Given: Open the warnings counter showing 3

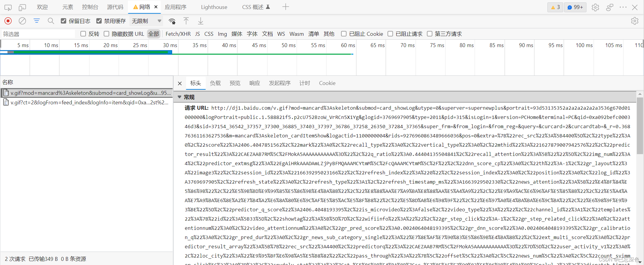Looking at the screenshot, I should coord(555,7).
